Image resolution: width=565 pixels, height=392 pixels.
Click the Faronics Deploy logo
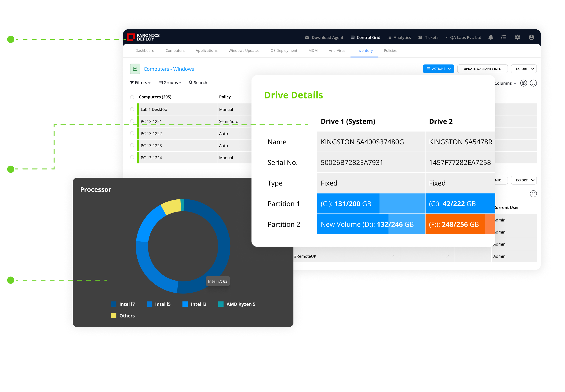pyautogui.click(x=143, y=37)
